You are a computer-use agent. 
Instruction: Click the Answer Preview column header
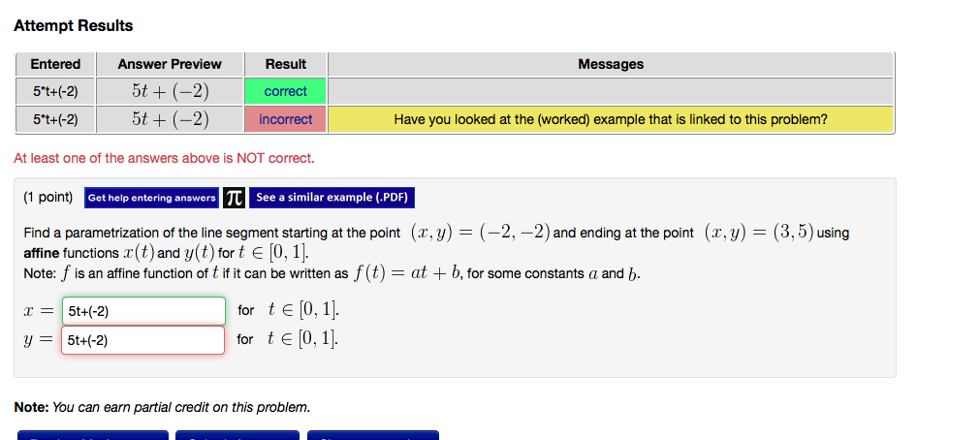tap(170, 64)
